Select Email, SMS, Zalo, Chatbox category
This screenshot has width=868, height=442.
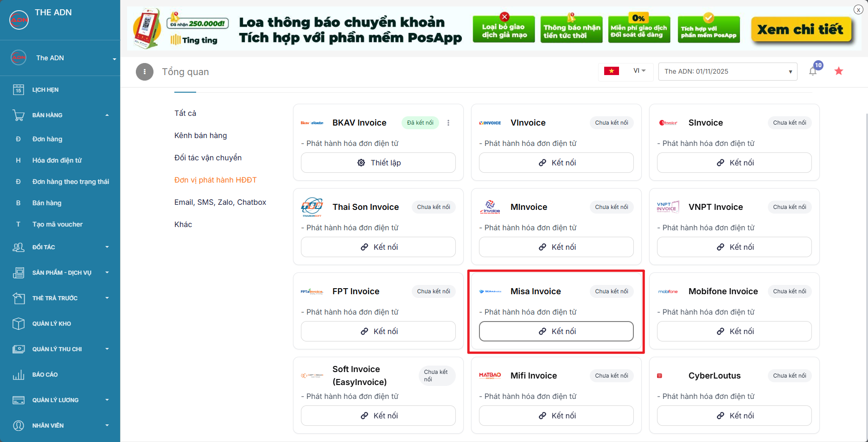click(220, 202)
